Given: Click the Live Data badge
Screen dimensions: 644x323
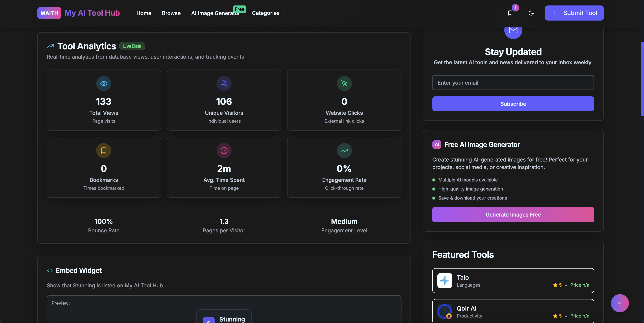Looking at the screenshot, I should pyautogui.click(x=132, y=46).
